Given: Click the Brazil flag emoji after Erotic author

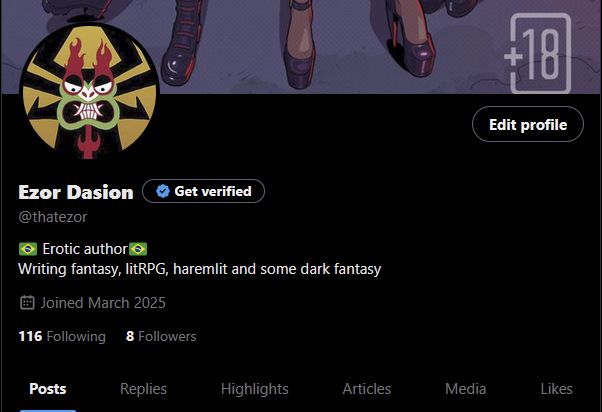Looking at the screenshot, I should coord(138,249).
